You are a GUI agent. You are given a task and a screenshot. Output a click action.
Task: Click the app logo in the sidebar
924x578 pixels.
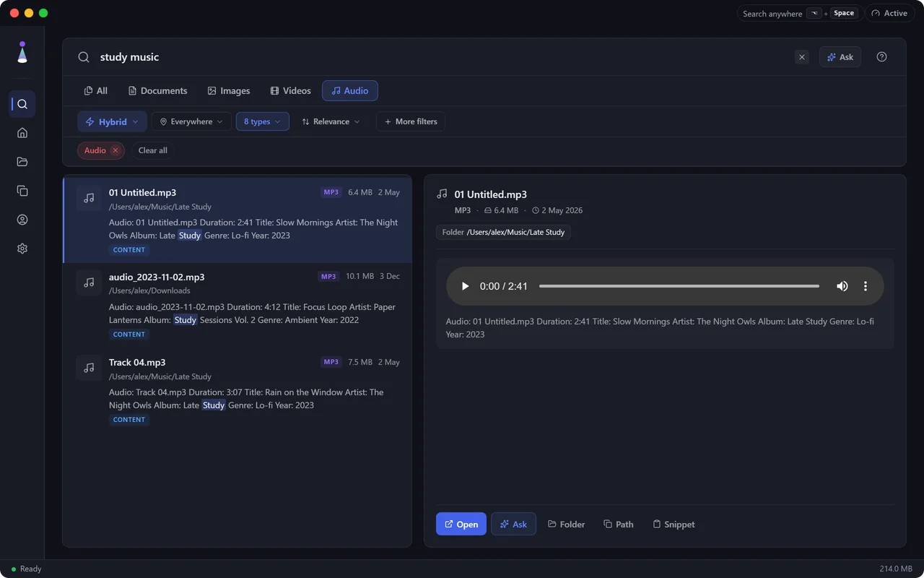[22, 52]
